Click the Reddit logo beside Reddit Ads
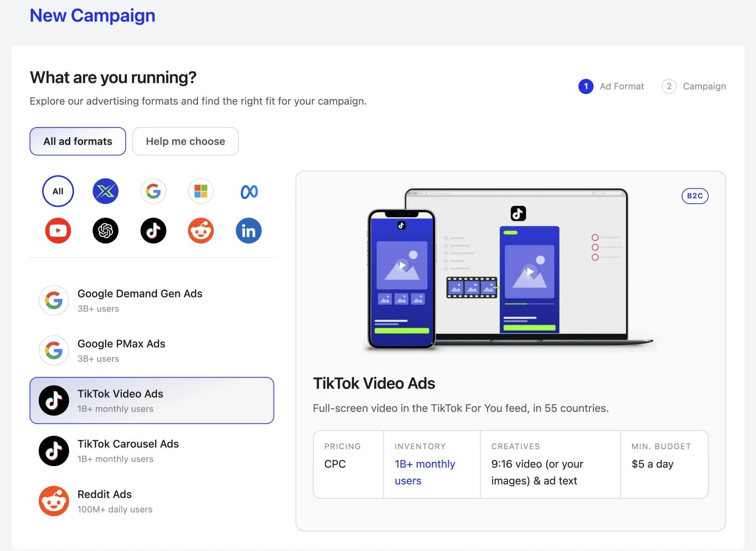Image resolution: width=756 pixels, height=551 pixels. click(54, 501)
